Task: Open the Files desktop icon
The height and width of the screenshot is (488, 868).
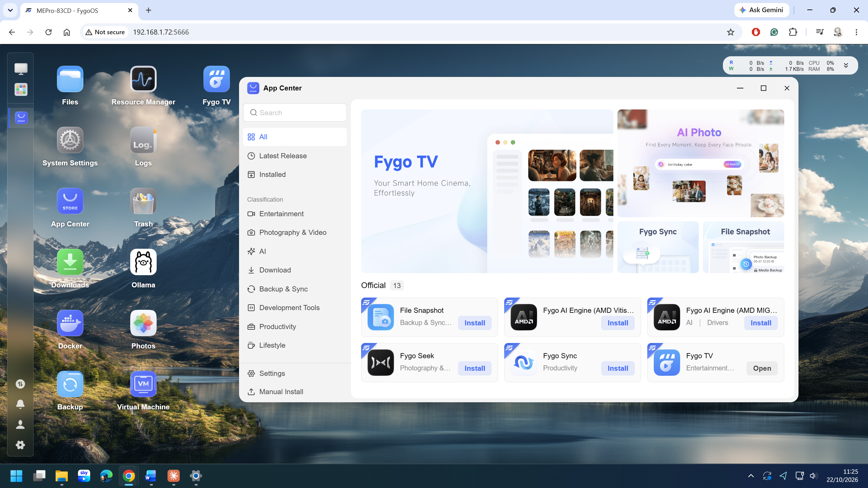Action: click(70, 79)
